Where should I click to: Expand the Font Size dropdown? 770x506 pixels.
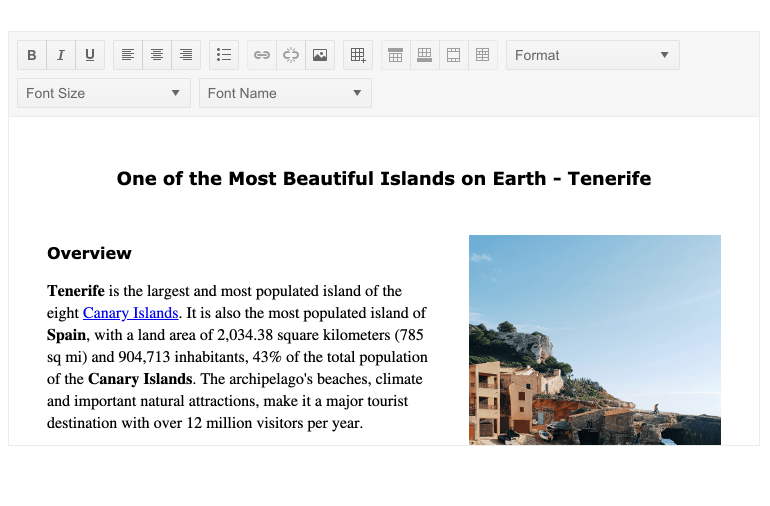[103, 93]
